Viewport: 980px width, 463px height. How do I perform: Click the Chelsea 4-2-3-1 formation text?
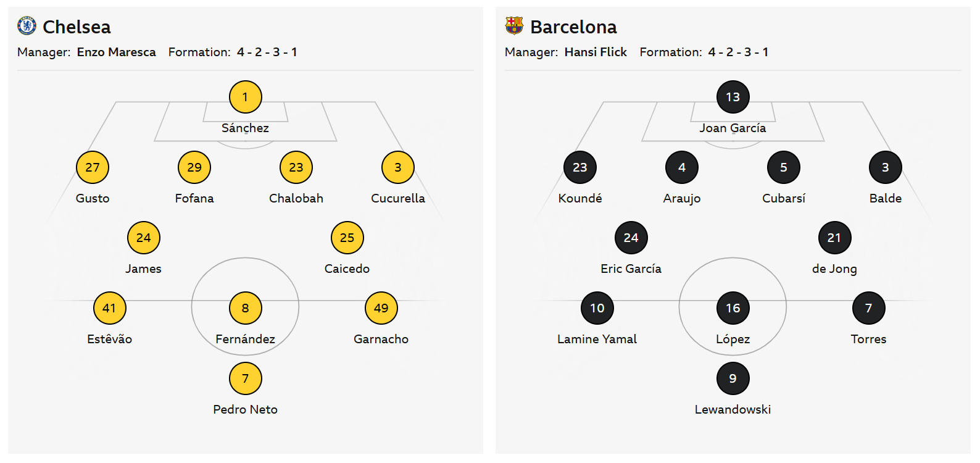(267, 52)
